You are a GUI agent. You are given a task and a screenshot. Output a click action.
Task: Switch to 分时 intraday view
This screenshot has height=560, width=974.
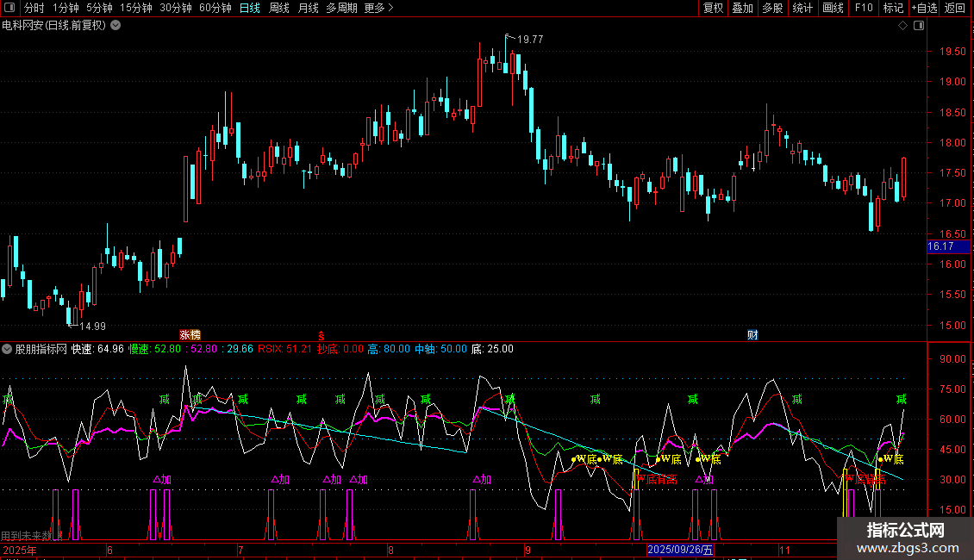(x=34, y=9)
